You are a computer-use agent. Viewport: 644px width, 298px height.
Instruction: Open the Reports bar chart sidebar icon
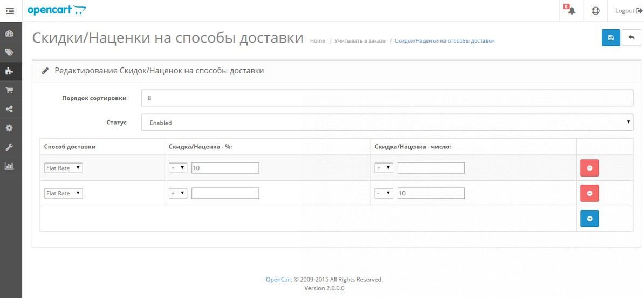point(9,166)
